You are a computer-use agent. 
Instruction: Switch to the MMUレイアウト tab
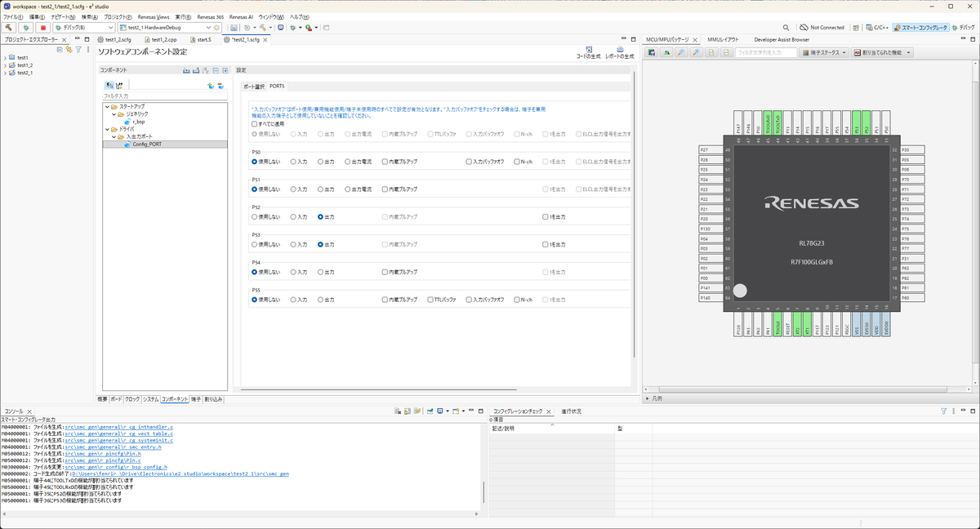(723, 39)
